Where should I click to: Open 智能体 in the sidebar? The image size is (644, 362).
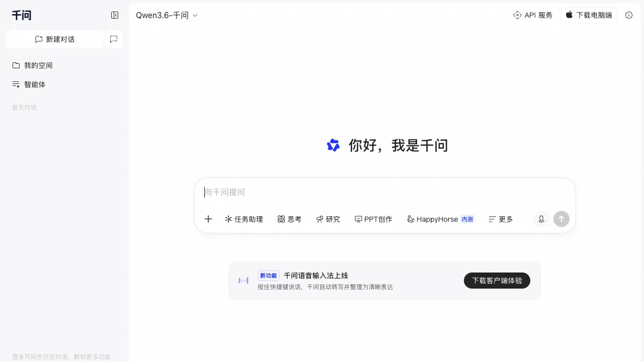pyautogui.click(x=29, y=84)
